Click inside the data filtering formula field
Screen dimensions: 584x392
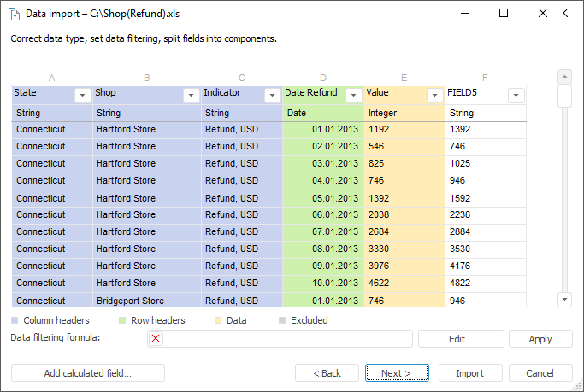tap(286, 339)
